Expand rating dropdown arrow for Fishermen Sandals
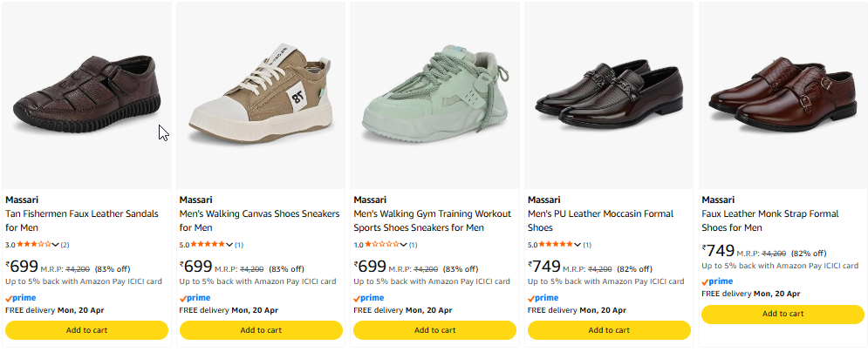868x352 pixels. (56, 245)
